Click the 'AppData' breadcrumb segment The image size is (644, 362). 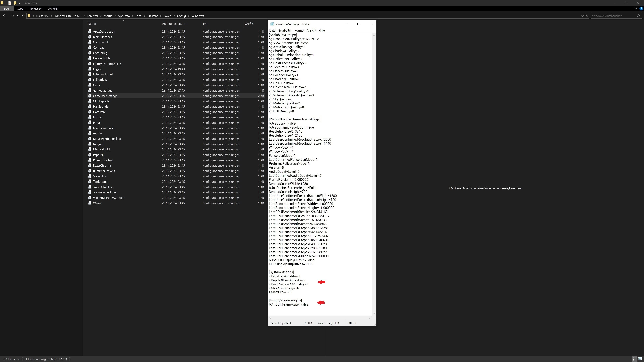click(124, 16)
